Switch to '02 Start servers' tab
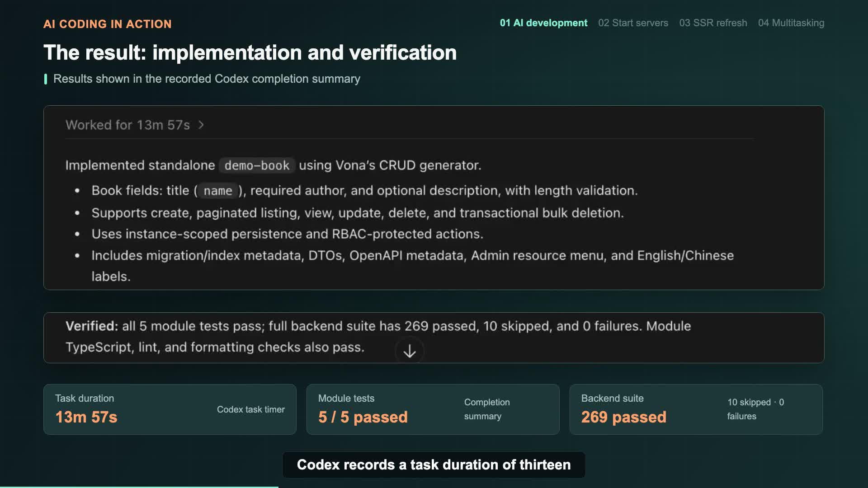 (x=633, y=23)
